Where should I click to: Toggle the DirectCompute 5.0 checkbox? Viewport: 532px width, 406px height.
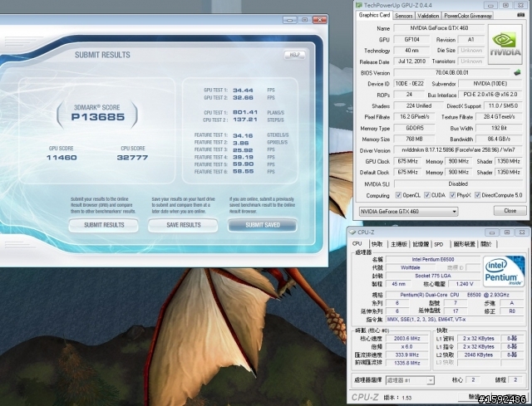pyautogui.click(x=477, y=195)
